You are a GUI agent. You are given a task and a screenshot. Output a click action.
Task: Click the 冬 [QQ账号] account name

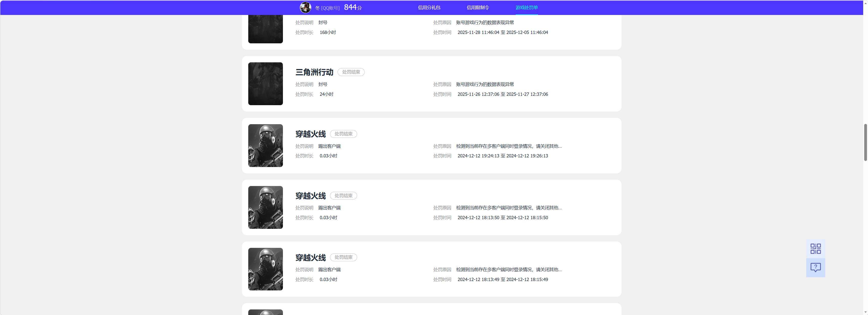point(327,8)
